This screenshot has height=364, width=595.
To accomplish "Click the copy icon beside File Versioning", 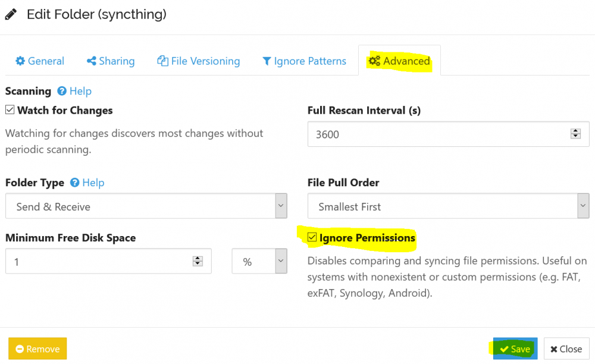I will coord(163,61).
